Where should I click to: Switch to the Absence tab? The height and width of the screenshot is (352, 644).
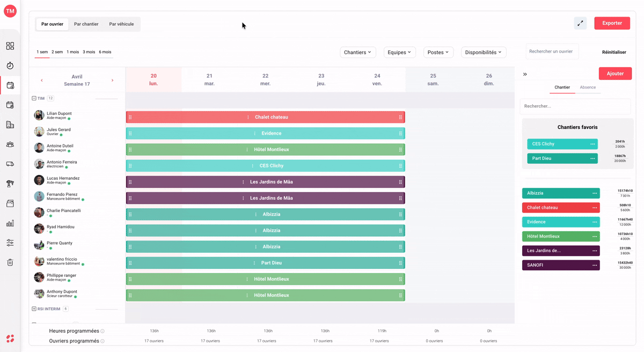588,87
